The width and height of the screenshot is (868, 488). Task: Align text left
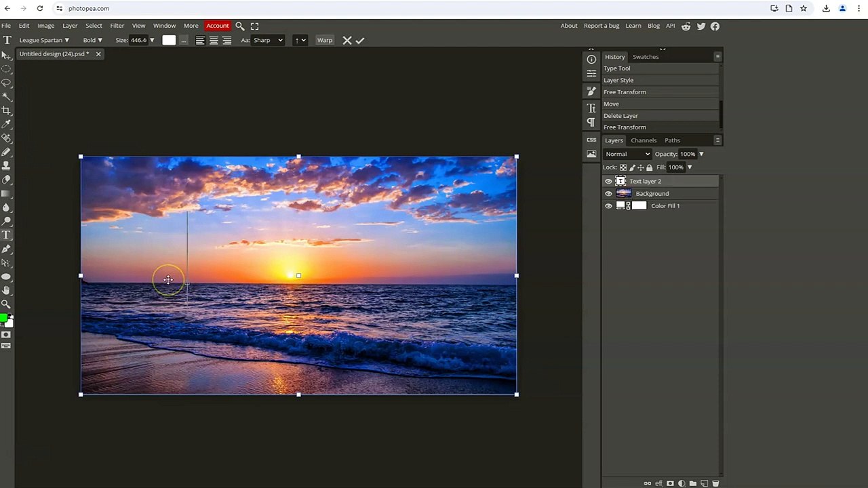(200, 41)
